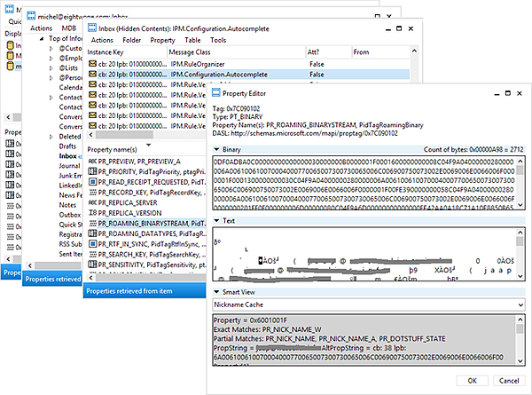This screenshot has height=395, width=532.
Task: Open the Table menu
Action: (192, 40)
